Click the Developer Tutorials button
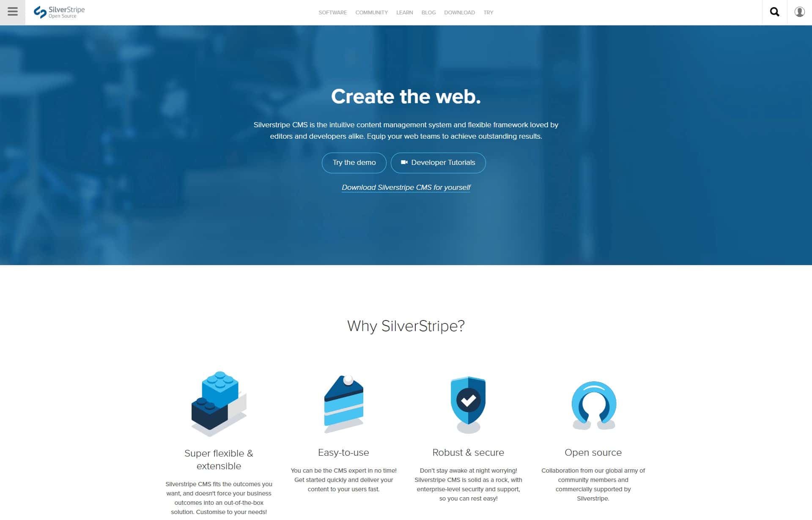This screenshot has width=812, height=520. click(438, 162)
